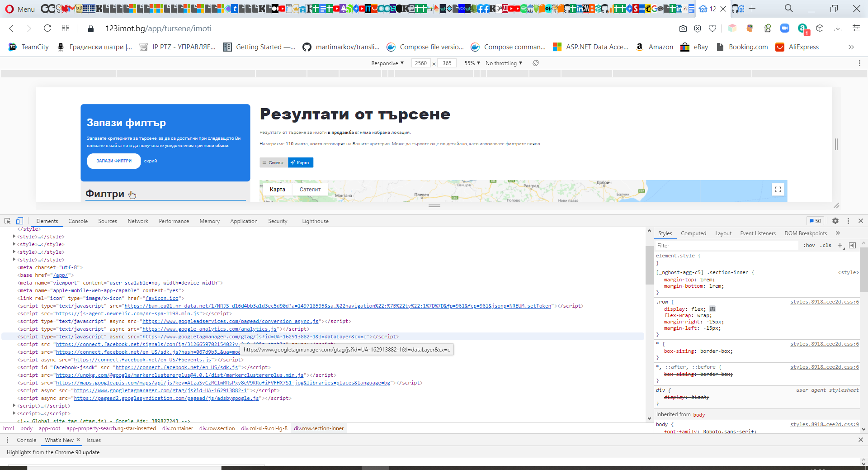The height and width of the screenshot is (470, 868).
Task: Open the Computed styles tab
Action: coord(693,233)
